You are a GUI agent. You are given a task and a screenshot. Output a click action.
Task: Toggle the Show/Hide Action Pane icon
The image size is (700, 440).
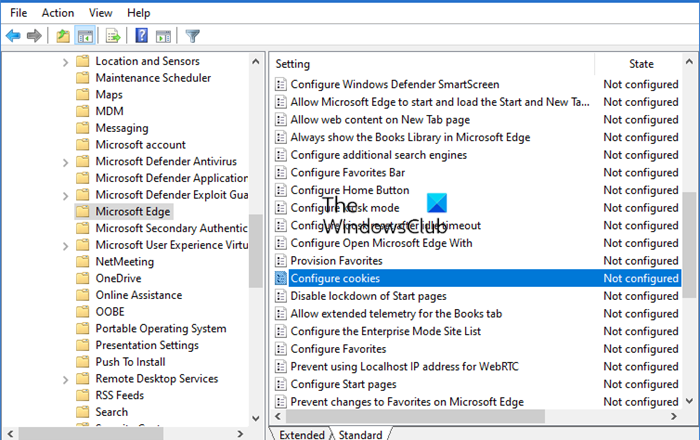click(x=163, y=36)
